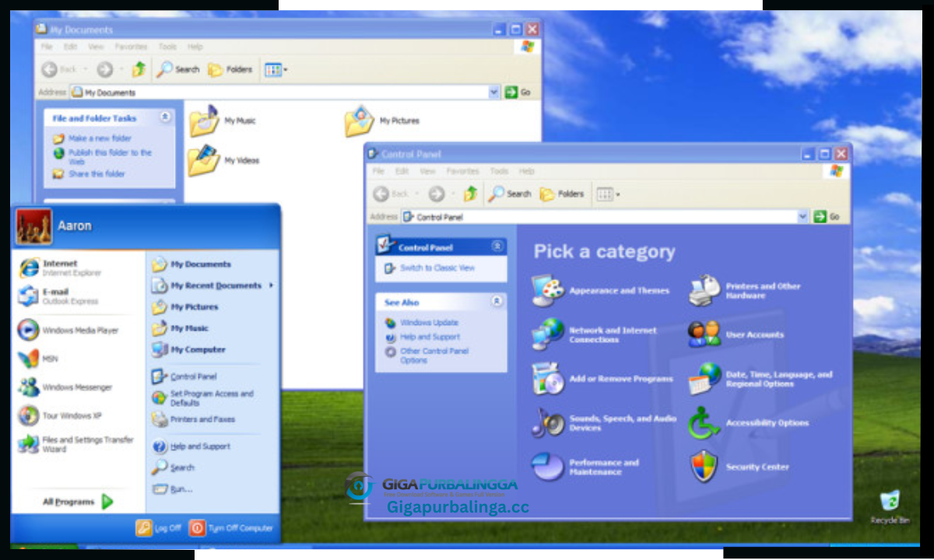Open My Computer from Start menu
The height and width of the screenshot is (560, 934).
(x=189, y=349)
